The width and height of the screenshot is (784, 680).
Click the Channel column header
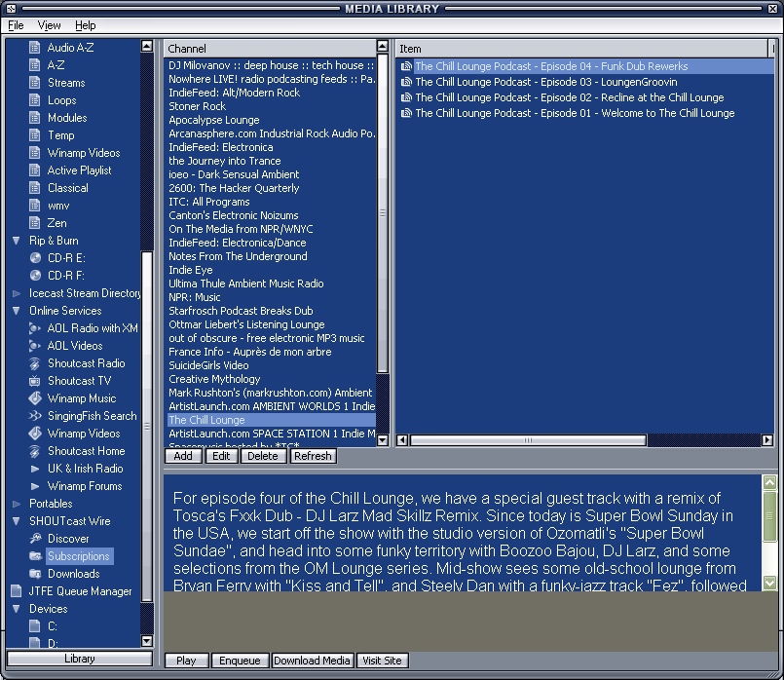point(270,49)
